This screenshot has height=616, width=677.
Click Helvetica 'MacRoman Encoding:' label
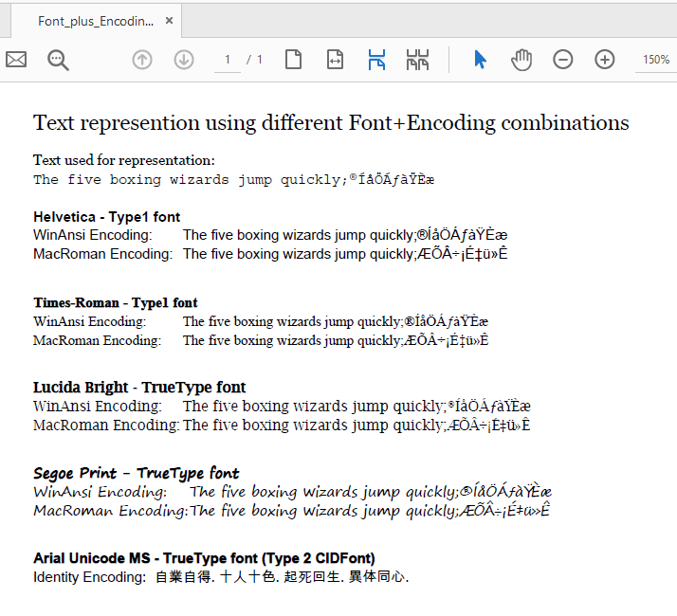tap(102, 254)
